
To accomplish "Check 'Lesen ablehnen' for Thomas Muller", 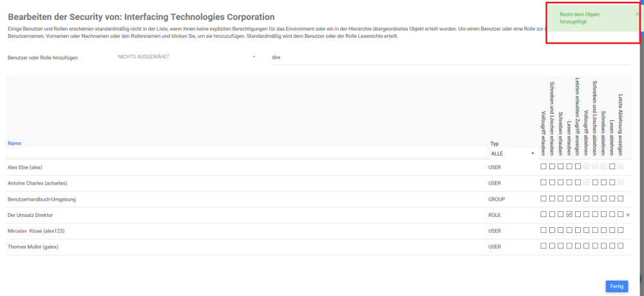I will [x=612, y=246].
